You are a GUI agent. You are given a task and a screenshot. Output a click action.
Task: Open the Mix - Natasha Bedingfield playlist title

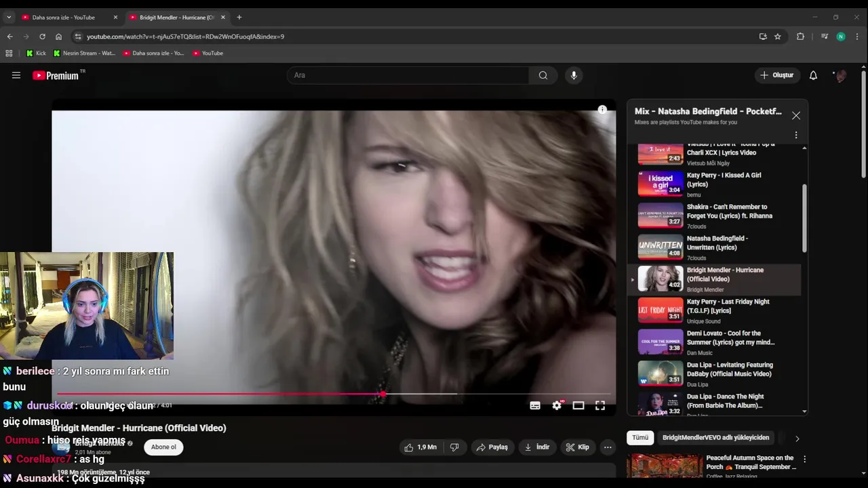[x=708, y=111]
